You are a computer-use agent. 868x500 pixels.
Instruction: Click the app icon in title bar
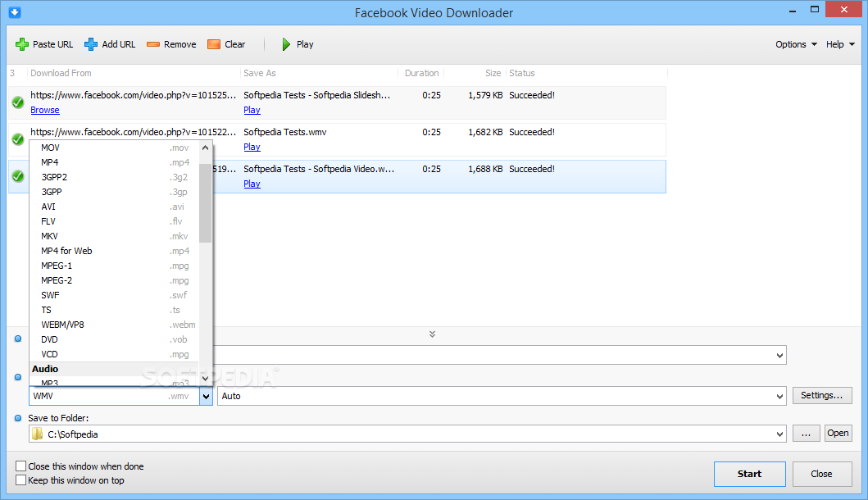tap(15, 11)
